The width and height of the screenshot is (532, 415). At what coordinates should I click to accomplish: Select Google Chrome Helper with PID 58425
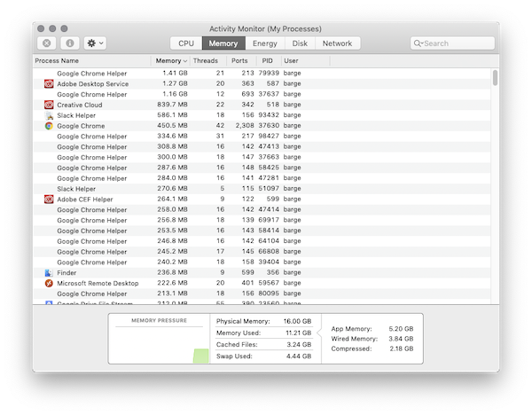[262, 168]
